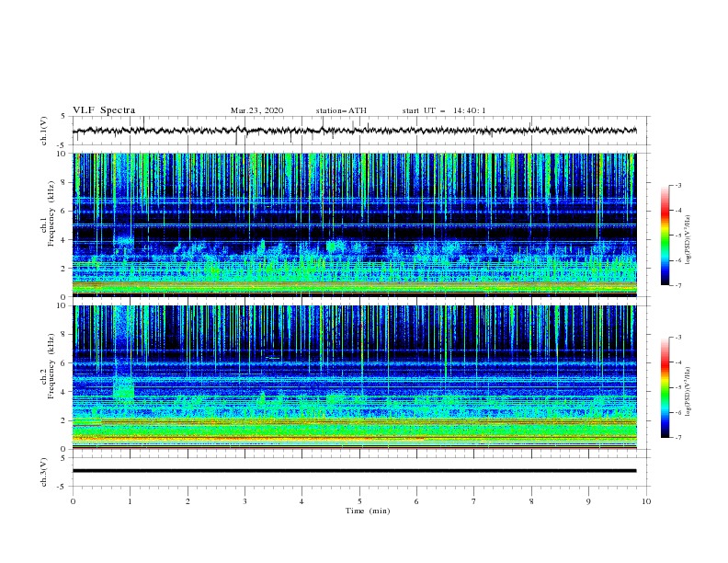This screenshot has width=728, height=563.
Task: Click time axis tick label "8"
Action: pos(531,501)
